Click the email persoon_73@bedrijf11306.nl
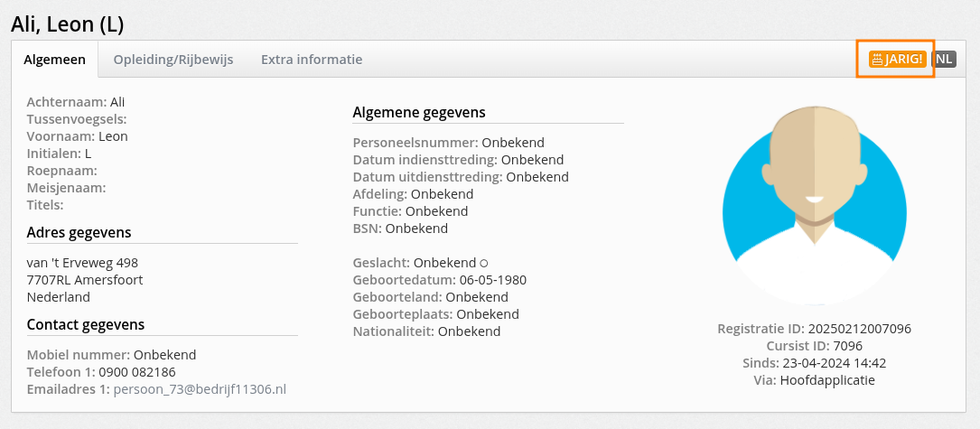The height and width of the screenshot is (429, 980). 200,389
